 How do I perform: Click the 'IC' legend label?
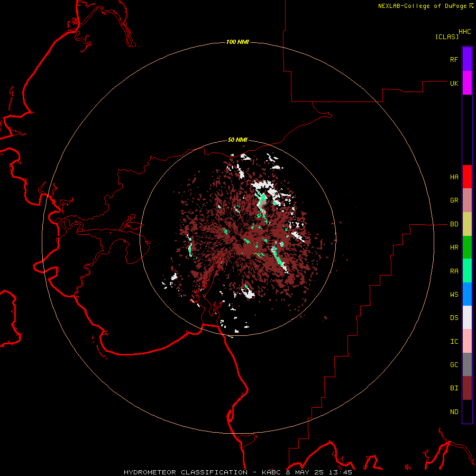click(x=454, y=342)
